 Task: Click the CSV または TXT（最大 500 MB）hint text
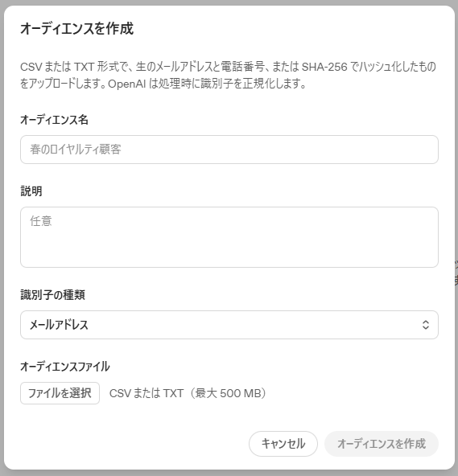[x=188, y=393]
